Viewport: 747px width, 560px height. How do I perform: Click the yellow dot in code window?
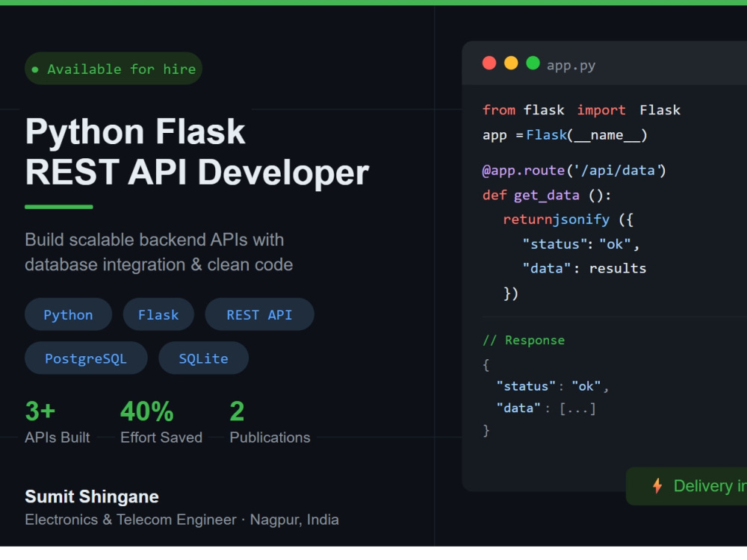(511, 63)
